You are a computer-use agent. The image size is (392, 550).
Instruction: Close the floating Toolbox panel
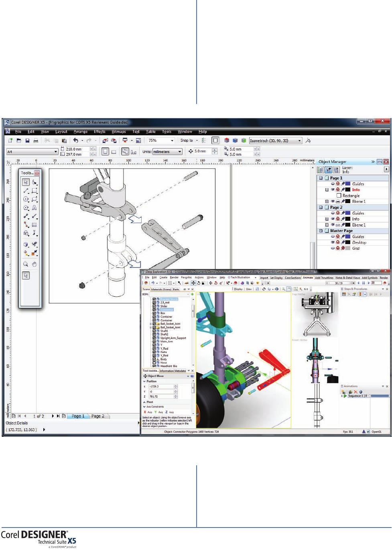(x=37, y=173)
